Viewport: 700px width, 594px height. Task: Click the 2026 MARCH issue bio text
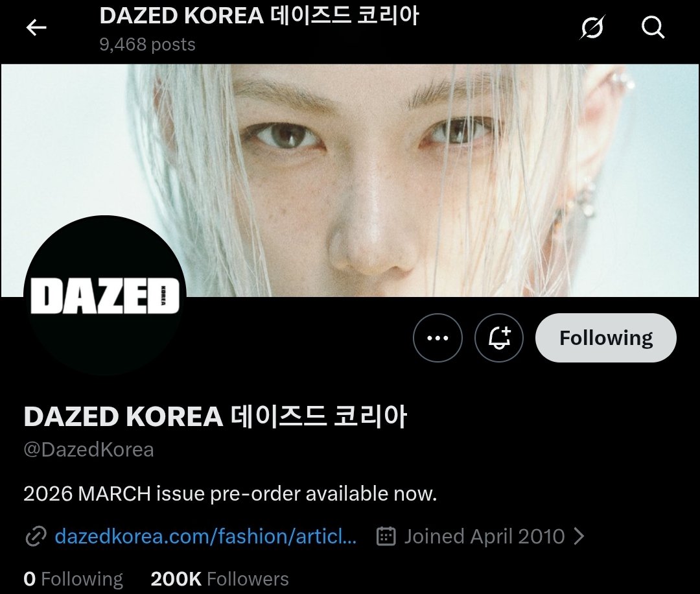(230, 493)
